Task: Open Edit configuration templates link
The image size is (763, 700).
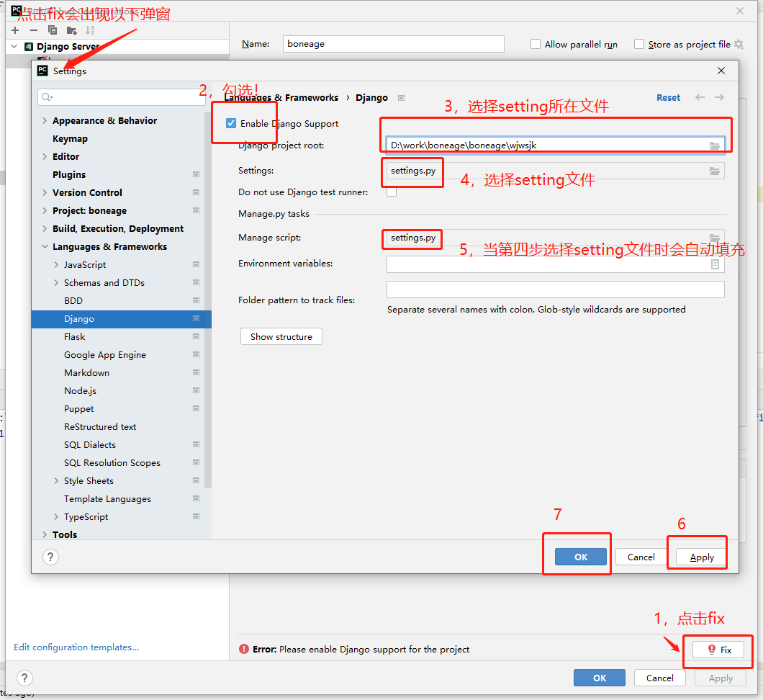Action: [76, 647]
